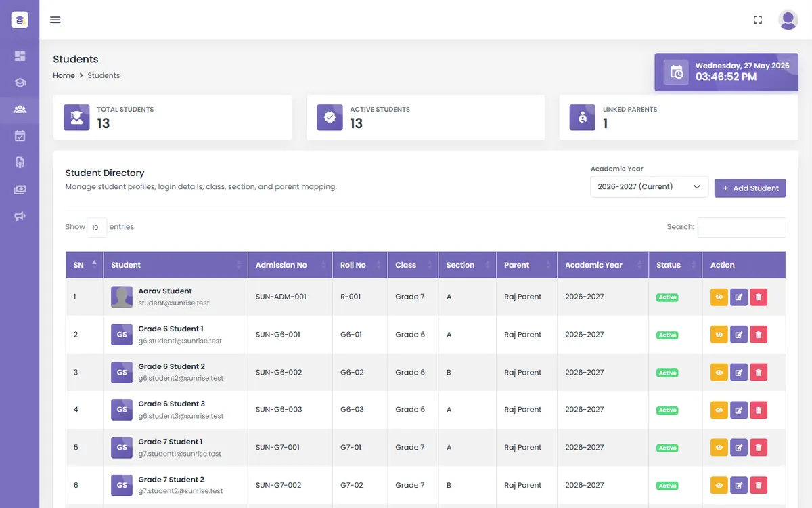This screenshot has width=812, height=508.
Task: Click into the Search input field
Action: click(742, 227)
